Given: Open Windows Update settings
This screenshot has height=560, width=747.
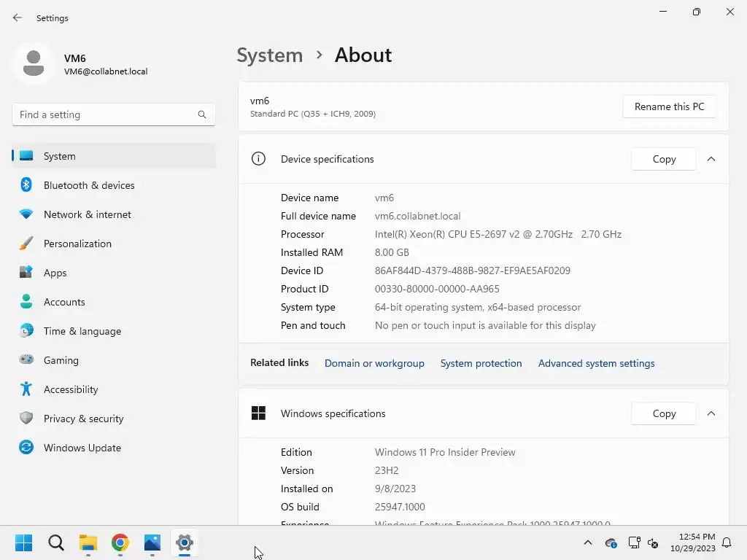Looking at the screenshot, I should 113,448.
